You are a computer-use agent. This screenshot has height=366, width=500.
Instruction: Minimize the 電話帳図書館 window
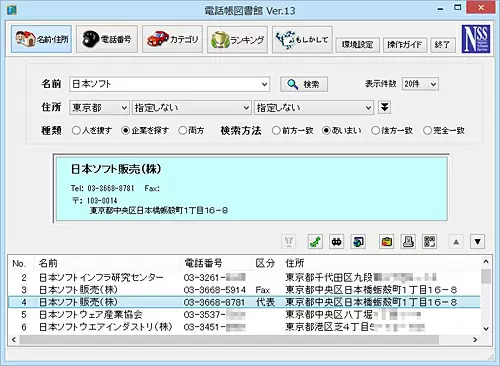(441, 8)
